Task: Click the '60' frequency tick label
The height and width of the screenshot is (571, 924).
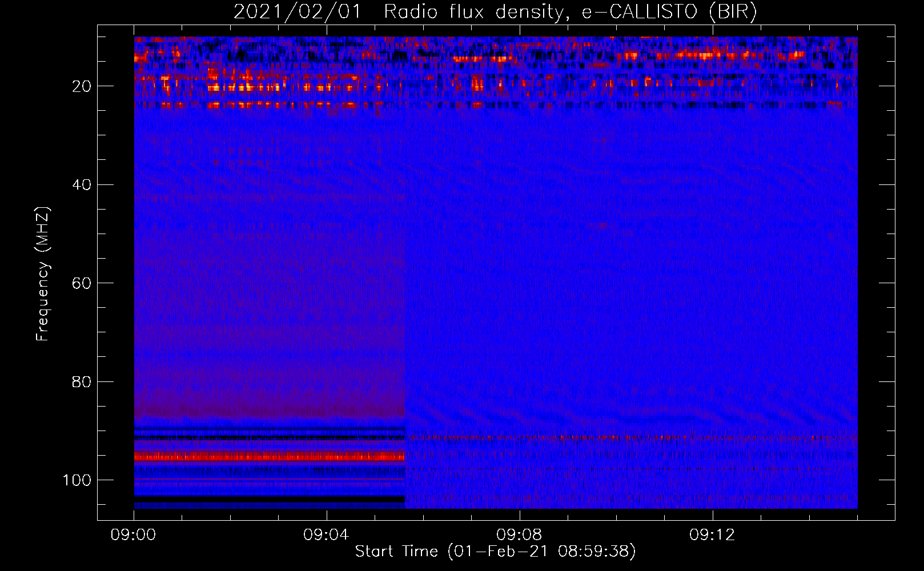Action: (82, 283)
